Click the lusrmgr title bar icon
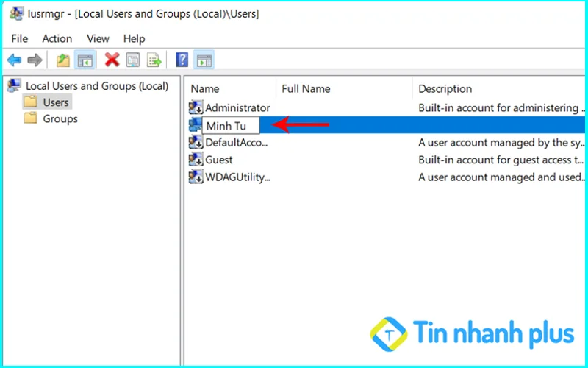Screen dimensions: 588x368 click(x=16, y=14)
